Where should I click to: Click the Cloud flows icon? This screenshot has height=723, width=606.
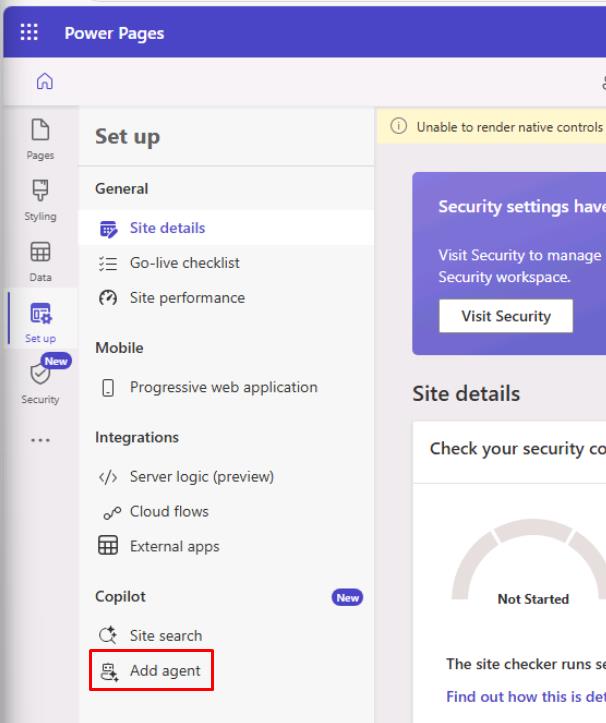(x=112, y=513)
